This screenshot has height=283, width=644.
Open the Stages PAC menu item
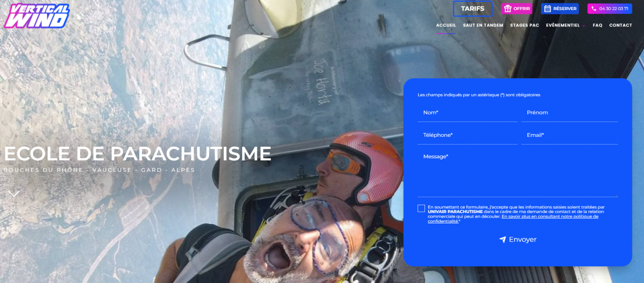coord(524,25)
